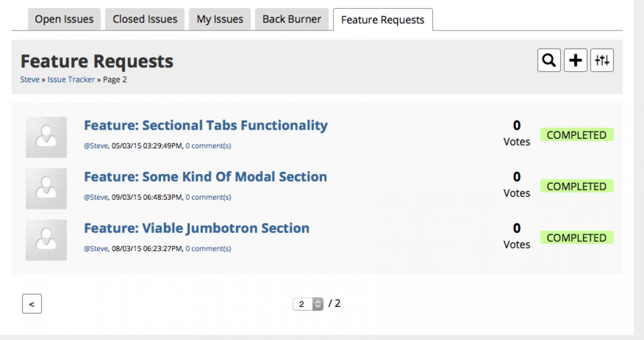
Task: Click COMPLETED badge for Viable Jumbotron Section
Action: click(577, 237)
